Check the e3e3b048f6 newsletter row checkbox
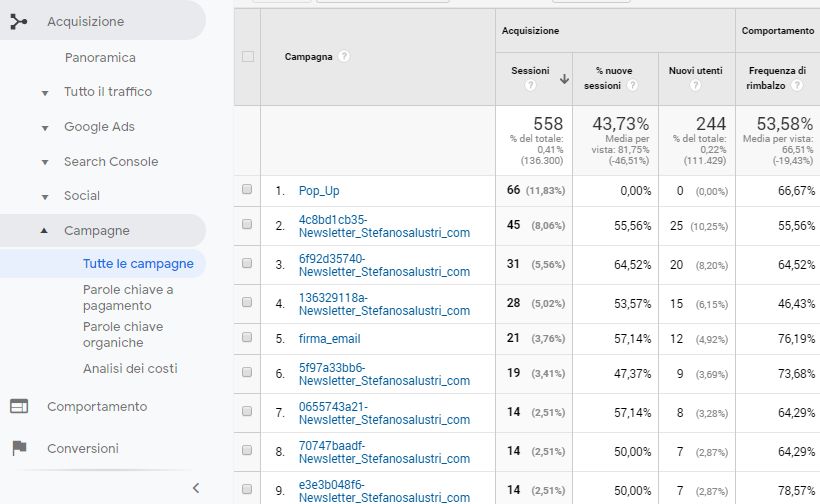Image resolution: width=820 pixels, height=504 pixels. click(247, 489)
